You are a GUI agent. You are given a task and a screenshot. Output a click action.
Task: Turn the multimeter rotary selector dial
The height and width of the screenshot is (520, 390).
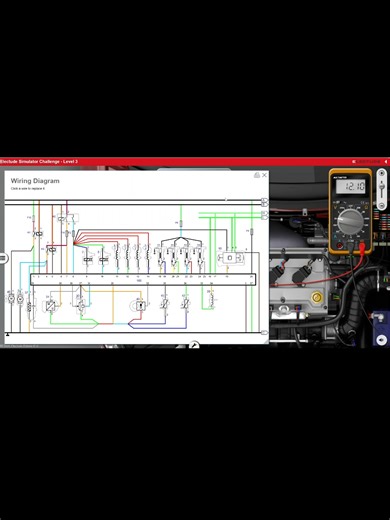[x=350, y=222]
